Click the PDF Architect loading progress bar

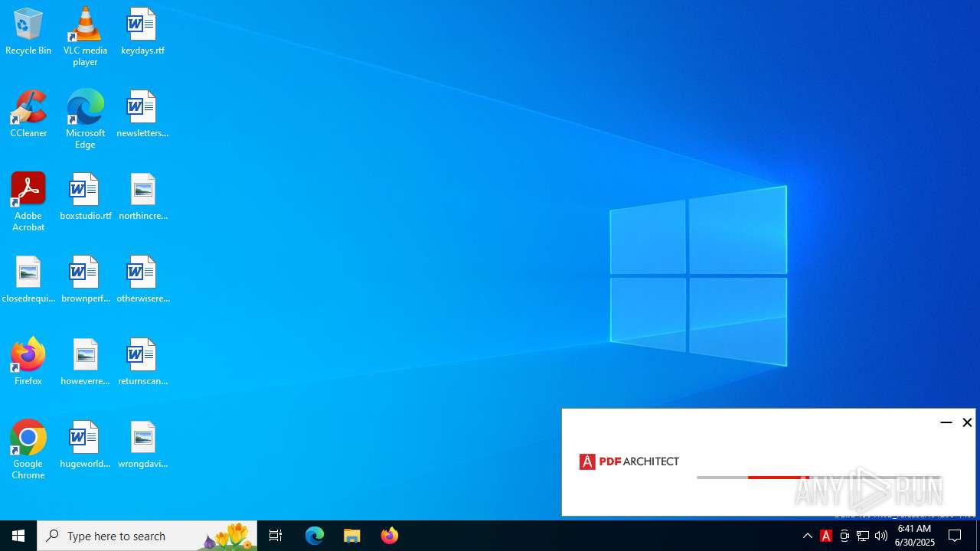coord(819,478)
